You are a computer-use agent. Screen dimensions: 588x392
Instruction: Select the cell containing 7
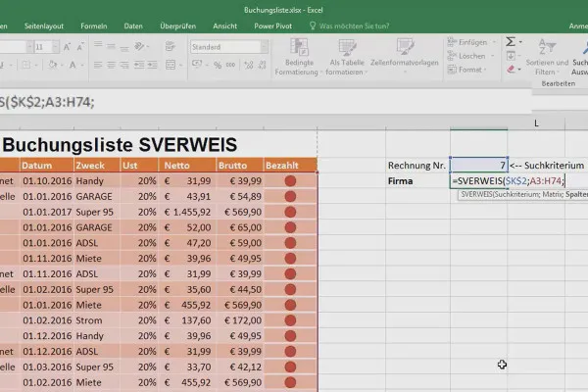pyautogui.click(x=479, y=165)
